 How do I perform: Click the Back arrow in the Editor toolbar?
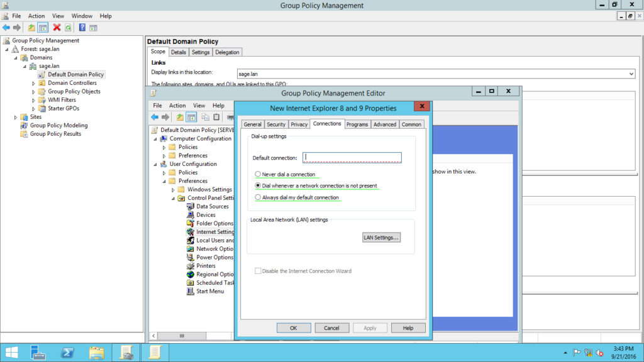click(x=155, y=117)
